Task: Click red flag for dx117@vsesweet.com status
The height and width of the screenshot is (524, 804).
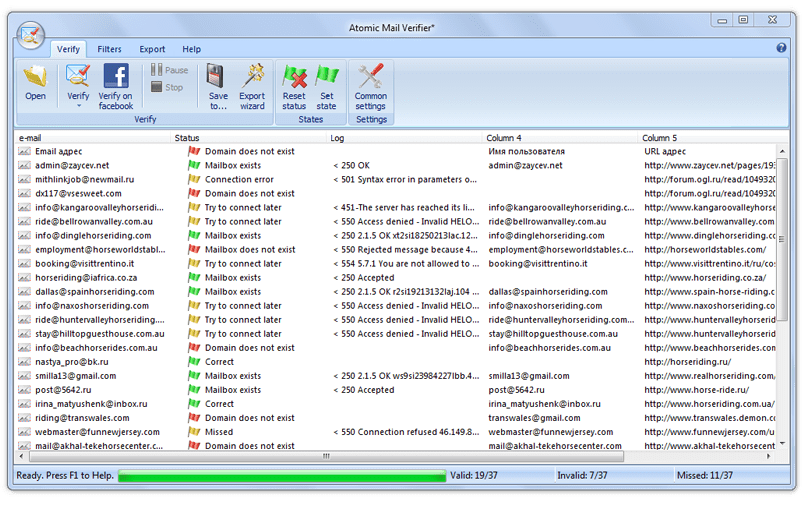Action: pos(194,193)
